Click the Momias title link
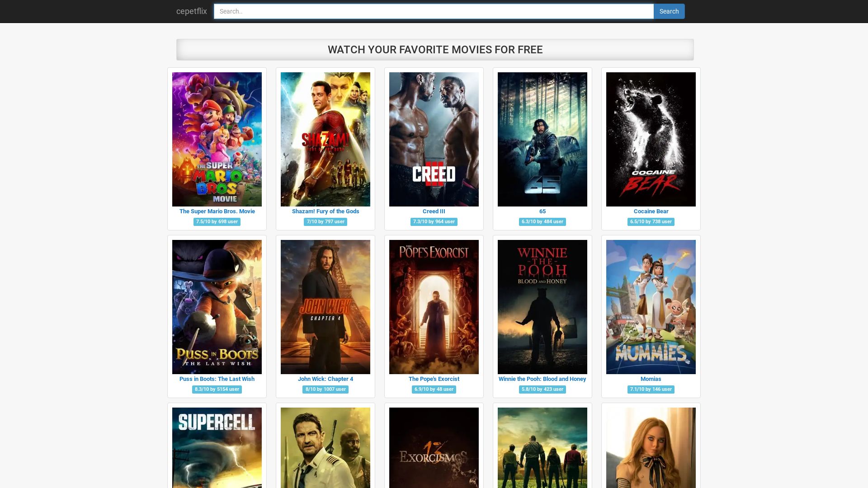Screen dimensions: 868x488 coord(651,379)
